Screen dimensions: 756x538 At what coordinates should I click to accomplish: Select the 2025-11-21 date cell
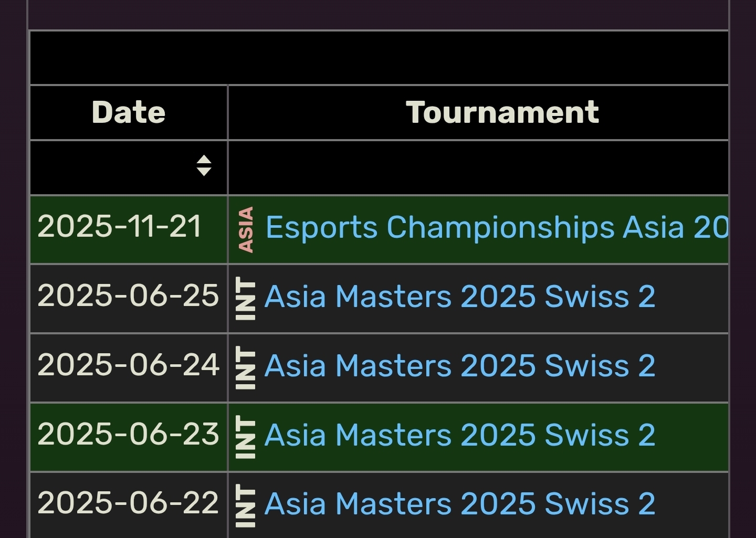(120, 227)
